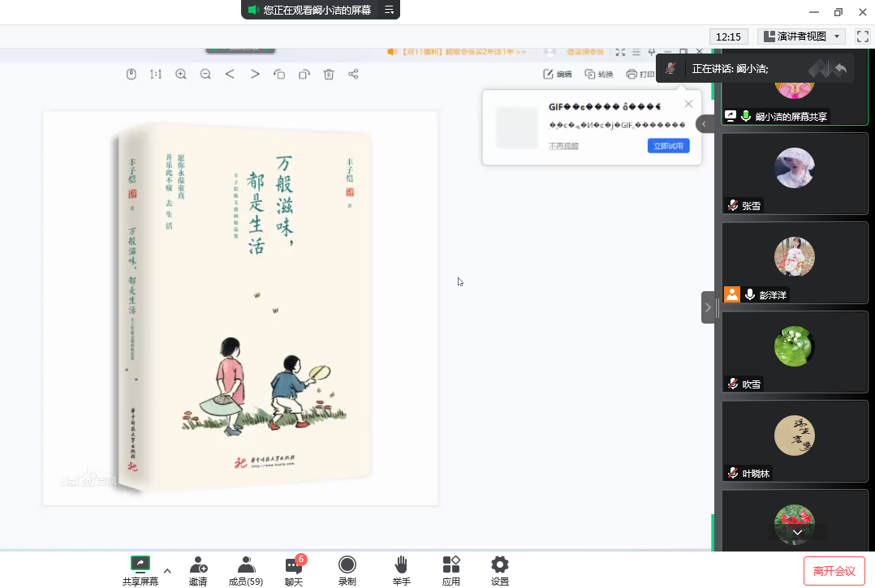Click 不再提醒 link in popup
875x588 pixels.
(563, 146)
